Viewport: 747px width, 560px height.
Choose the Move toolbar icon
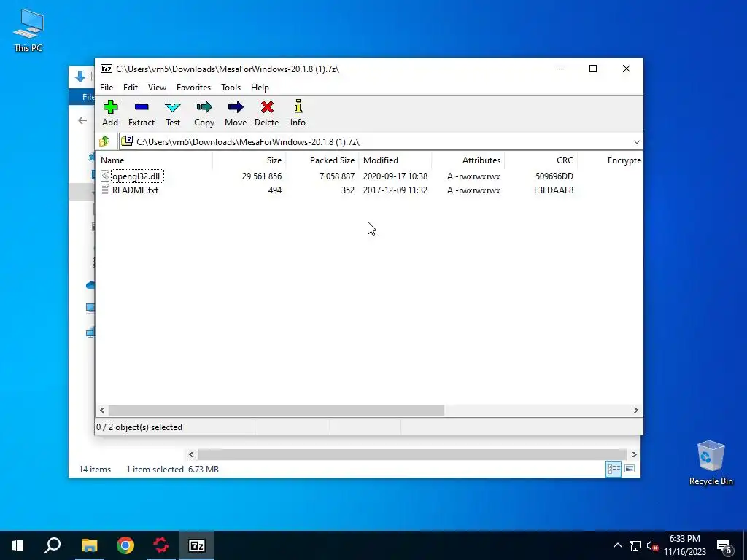[236, 113]
